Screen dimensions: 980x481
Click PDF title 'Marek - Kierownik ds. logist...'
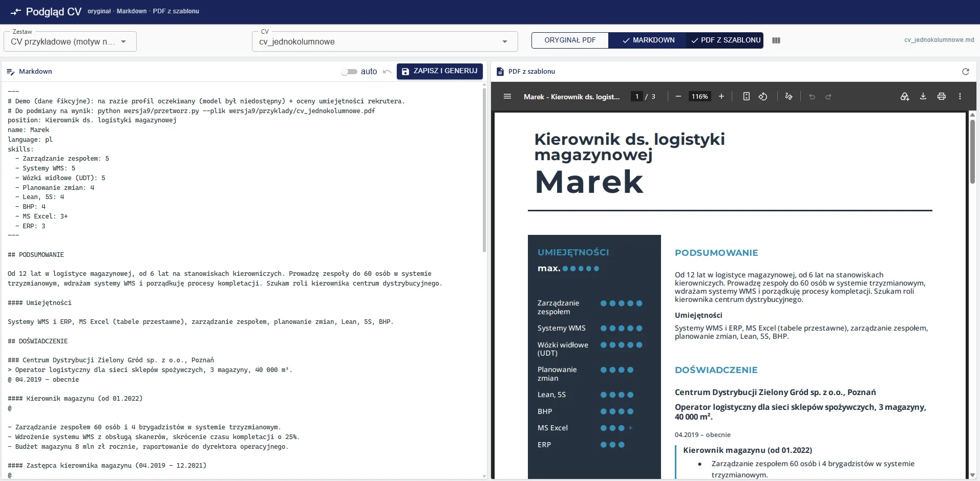(x=571, y=96)
